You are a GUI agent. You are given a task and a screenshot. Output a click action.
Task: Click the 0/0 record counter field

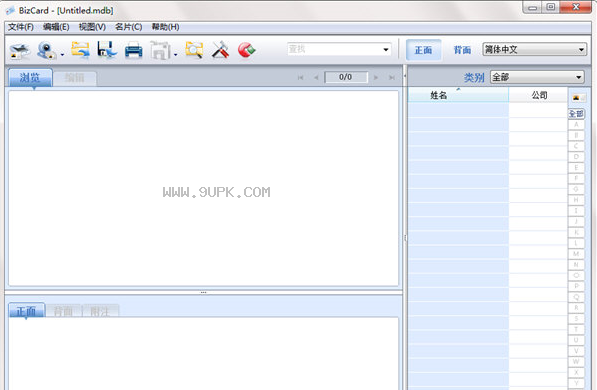(x=346, y=77)
